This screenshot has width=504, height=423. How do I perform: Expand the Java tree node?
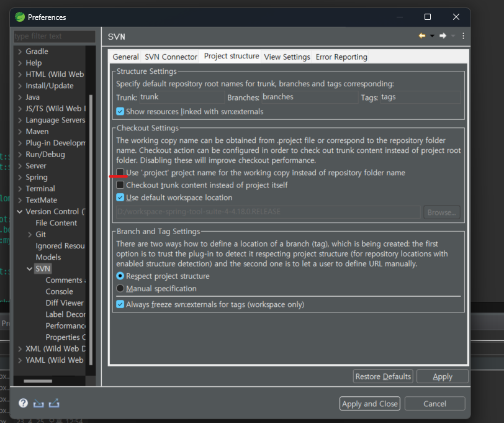20,97
